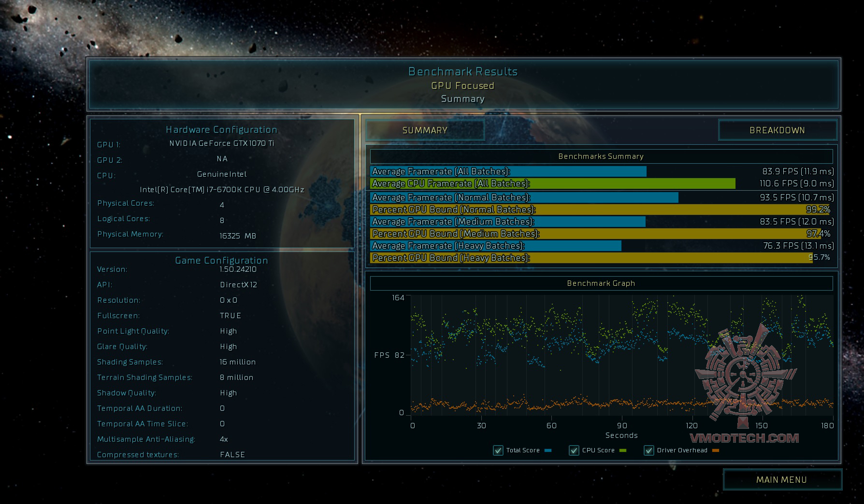Viewport: 864px width, 504px height.
Task: Click the "Percent GPU Bound (Heavy Batches):" label
Action: 451,258
